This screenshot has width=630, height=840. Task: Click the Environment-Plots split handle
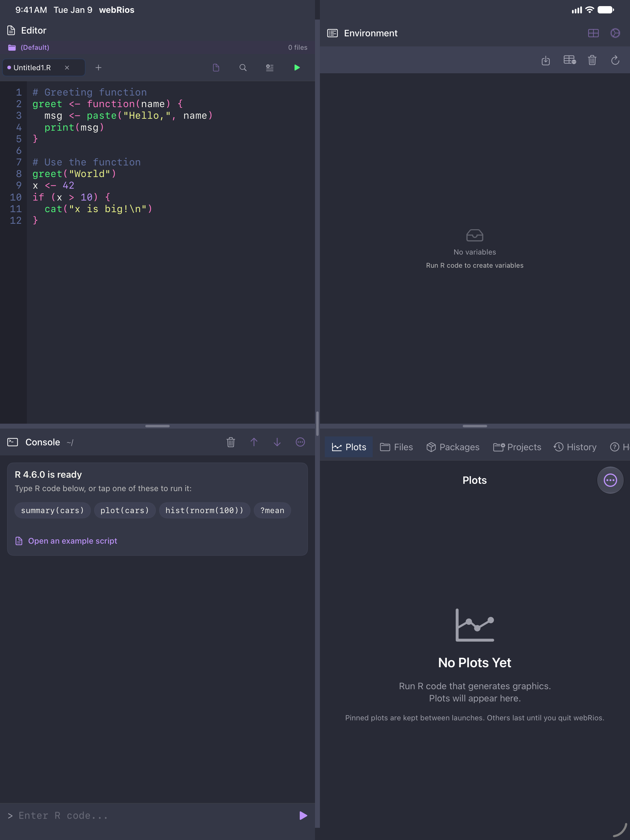point(475,426)
